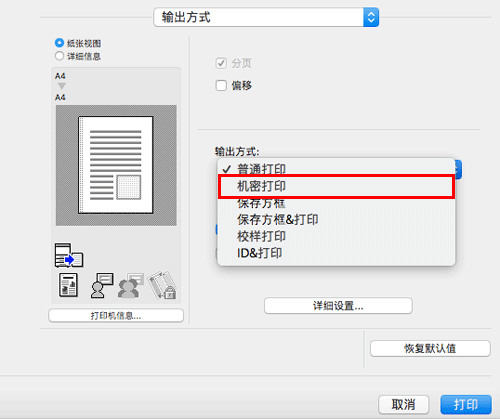Click the greyed secure document lock icon
The height and width of the screenshot is (419, 500).
(x=162, y=285)
